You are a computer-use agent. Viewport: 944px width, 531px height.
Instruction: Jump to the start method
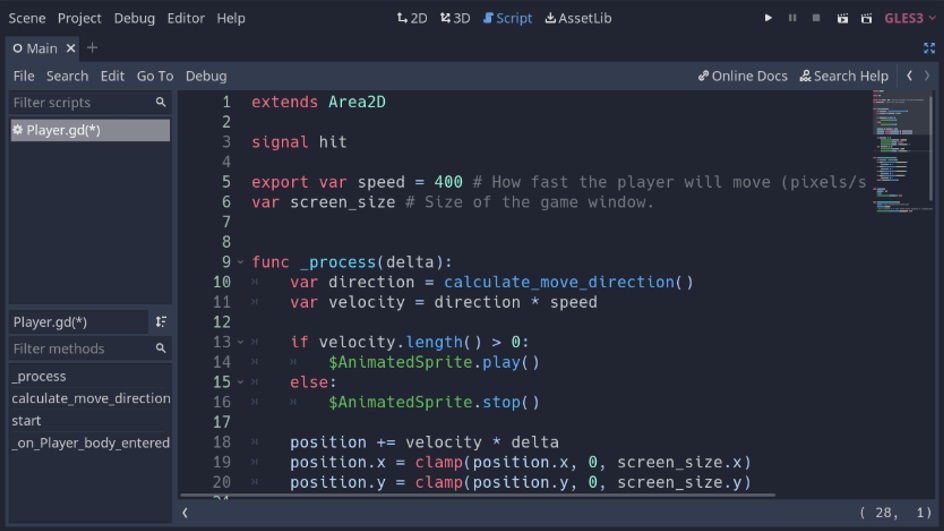(90, 421)
